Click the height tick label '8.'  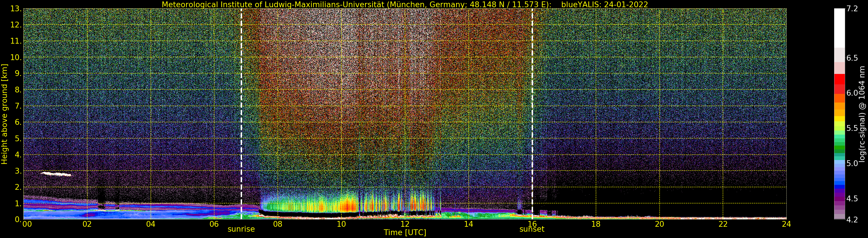coord(18,90)
